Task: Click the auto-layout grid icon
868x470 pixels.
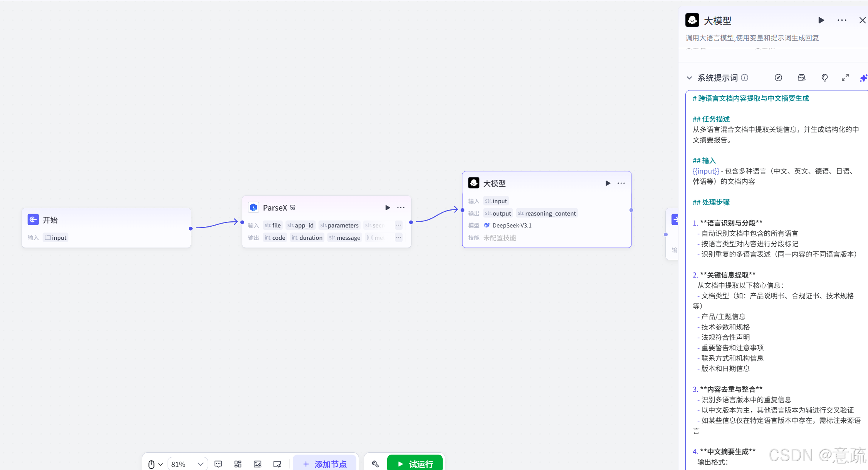Action: coord(238,464)
